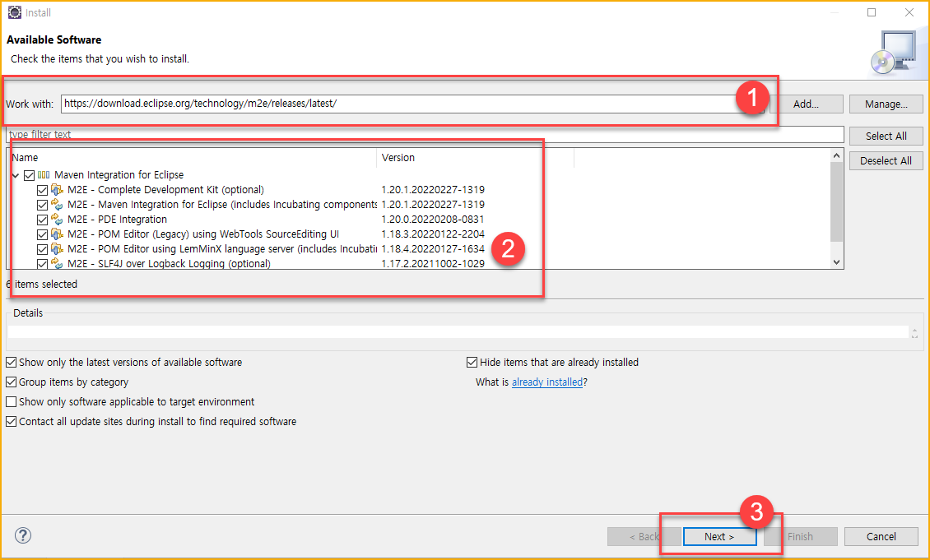Click the Maven Integration for Eclipse category icon
The image size is (930, 560).
tap(44, 175)
